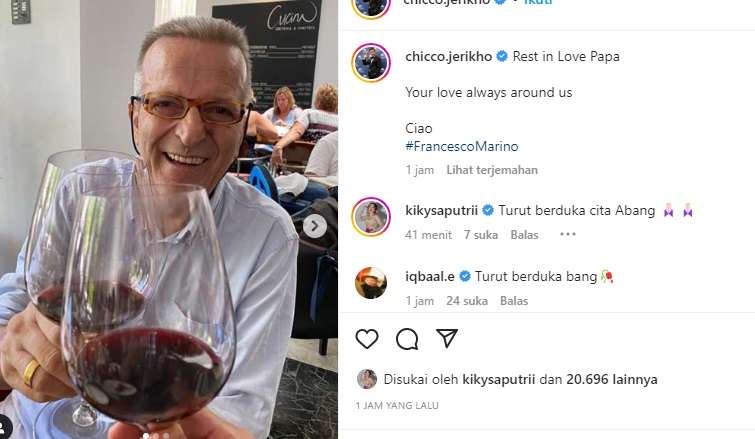Reply to kikysaputrii with Balas
755x439 pixels.
click(x=524, y=235)
